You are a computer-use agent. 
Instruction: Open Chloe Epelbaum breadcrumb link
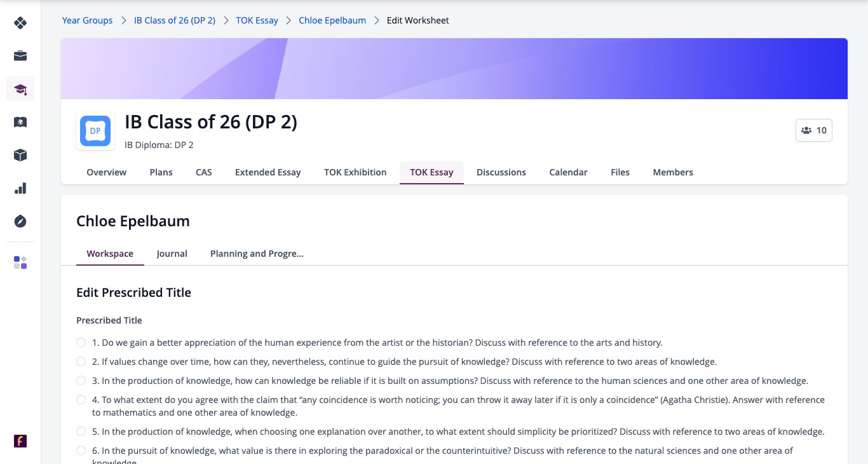tap(332, 20)
